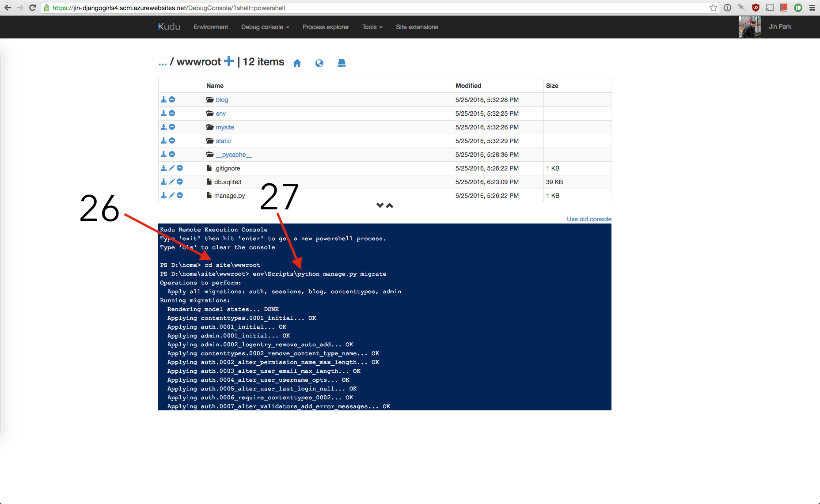Image resolution: width=820 pixels, height=504 pixels.
Task: Delete the env folder
Action: (172, 114)
